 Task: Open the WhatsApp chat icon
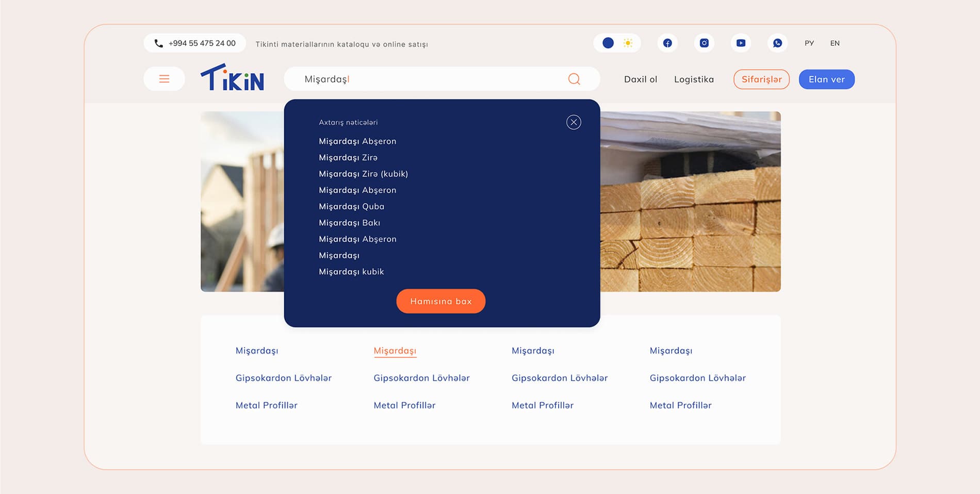coord(777,43)
